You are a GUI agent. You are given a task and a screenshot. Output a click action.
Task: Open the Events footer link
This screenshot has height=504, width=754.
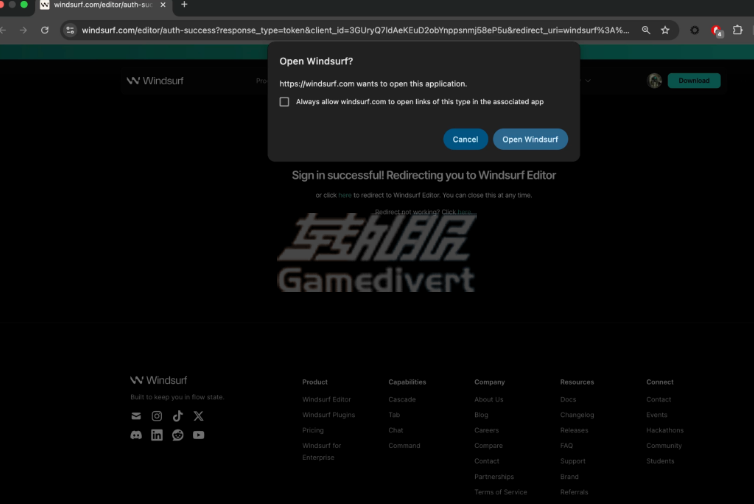click(657, 415)
